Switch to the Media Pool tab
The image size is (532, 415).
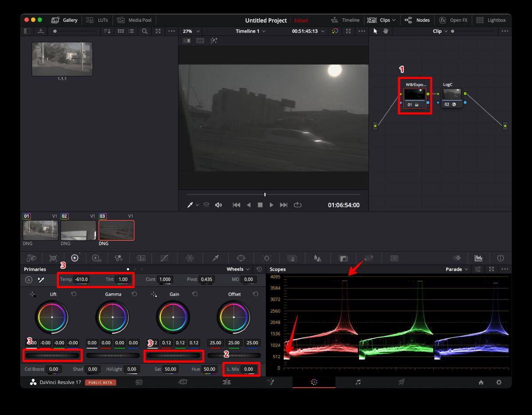coord(134,20)
